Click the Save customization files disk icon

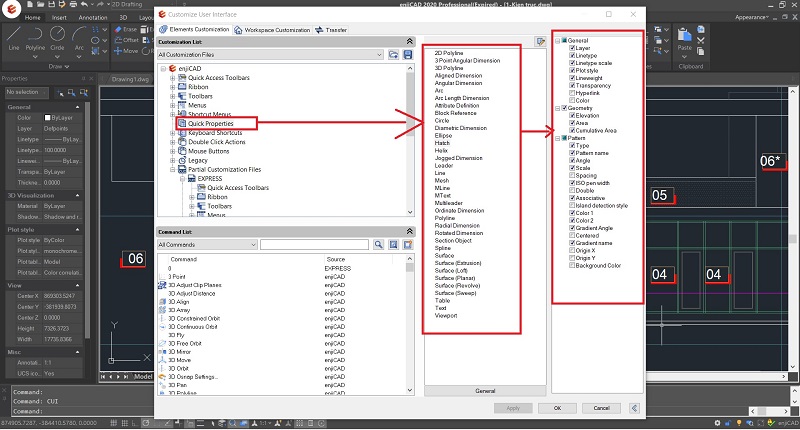[408, 55]
